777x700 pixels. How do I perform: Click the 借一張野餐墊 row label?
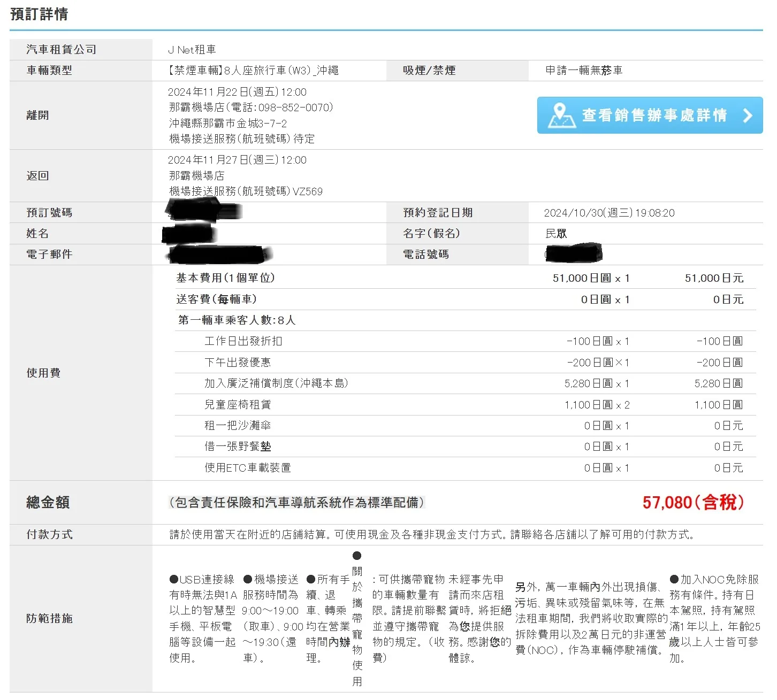coord(238,447)
